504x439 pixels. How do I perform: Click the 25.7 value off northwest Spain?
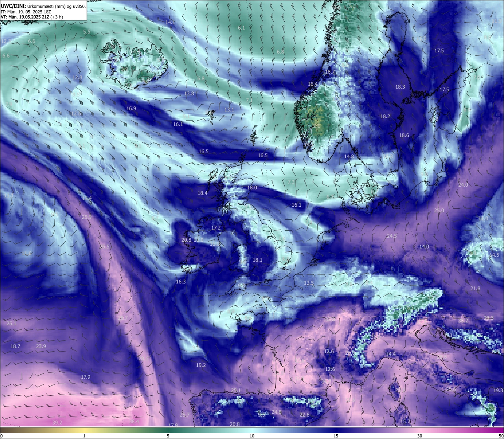tap(185, 415)
